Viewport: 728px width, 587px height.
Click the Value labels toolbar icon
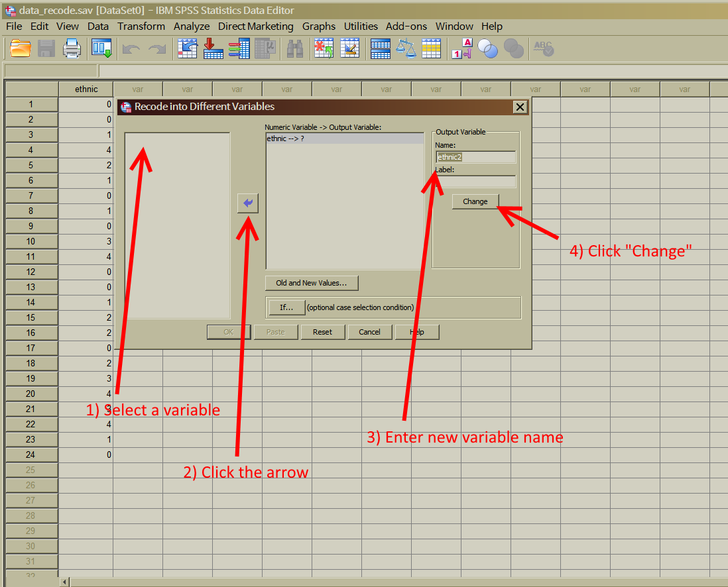coord(462,48)
